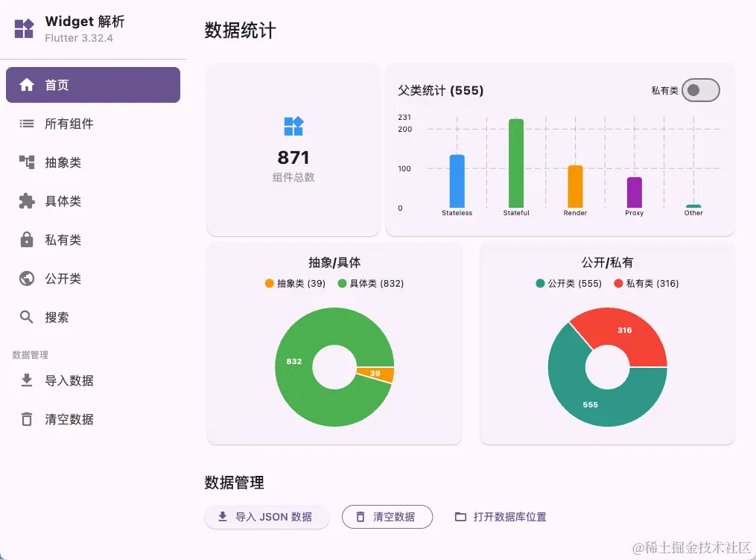Viewport: 756px width, 560px height.
Task: Click the list icon beside 所有组件
Action: pyautogui.click(x=27, y=124)
